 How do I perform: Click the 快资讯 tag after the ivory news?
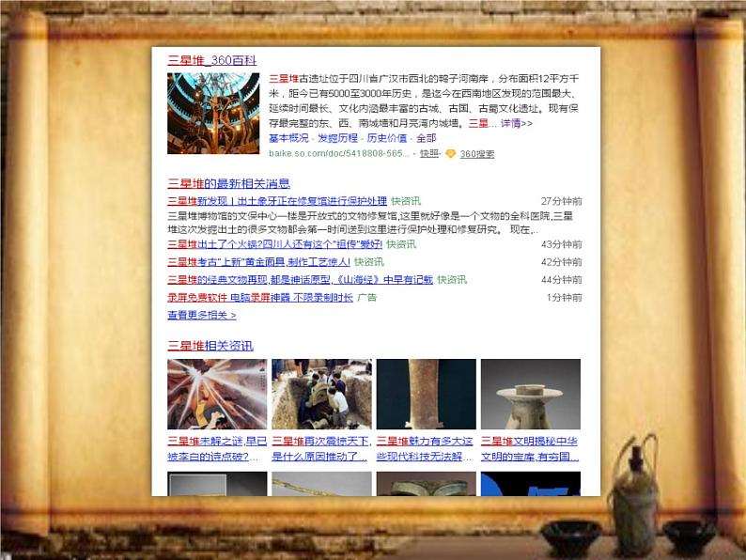406,201
